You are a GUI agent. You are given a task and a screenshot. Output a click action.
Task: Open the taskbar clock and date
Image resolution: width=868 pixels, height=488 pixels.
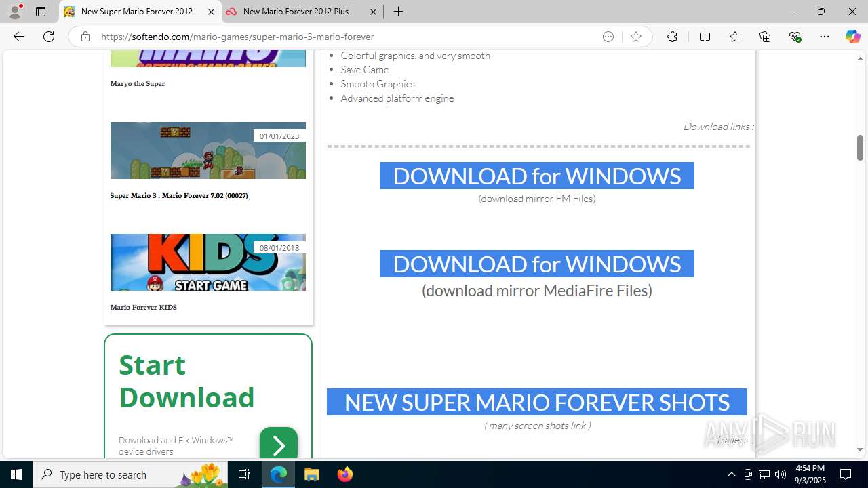pyautogui.click(x=810, y=474)
